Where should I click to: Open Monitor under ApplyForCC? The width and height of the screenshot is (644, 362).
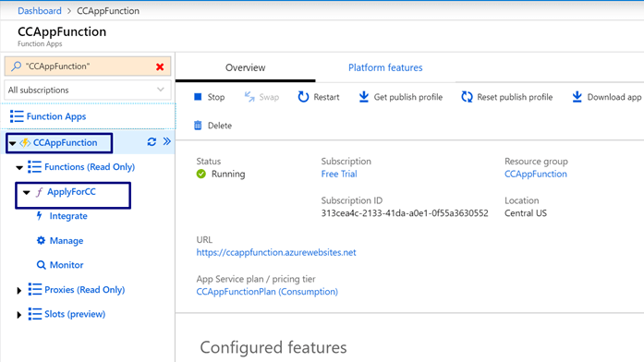coord(67,265)
